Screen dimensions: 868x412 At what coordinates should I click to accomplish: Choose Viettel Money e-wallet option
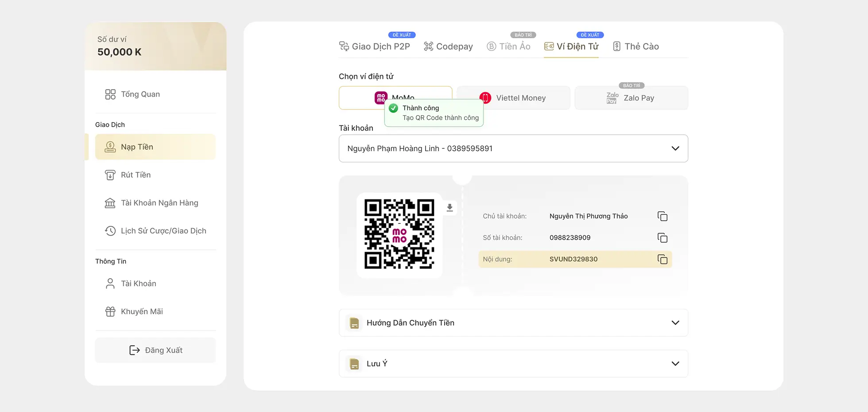pyautogui.click(x=513, y=98)
